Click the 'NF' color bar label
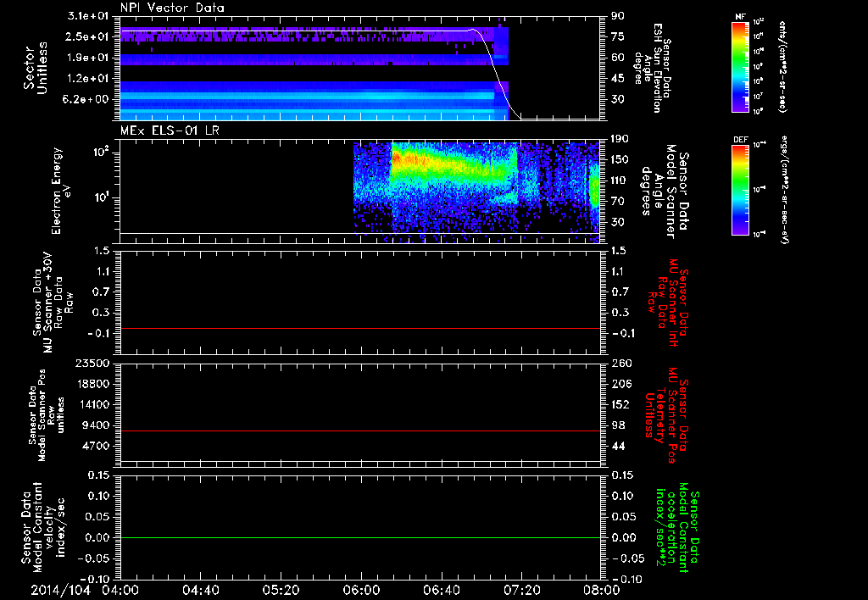The height and width of the screenshot is (600, 868). [x=740, y=17]
